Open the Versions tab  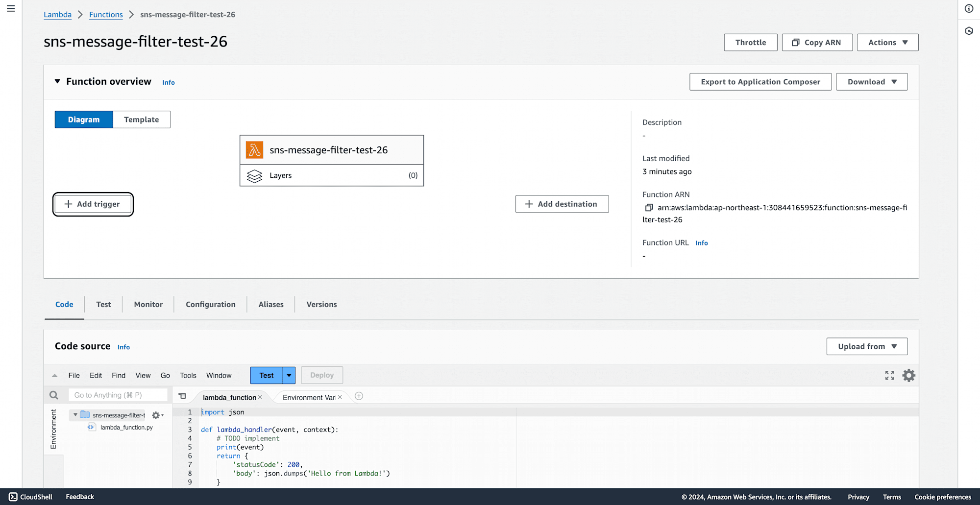[x=322, y=304]
